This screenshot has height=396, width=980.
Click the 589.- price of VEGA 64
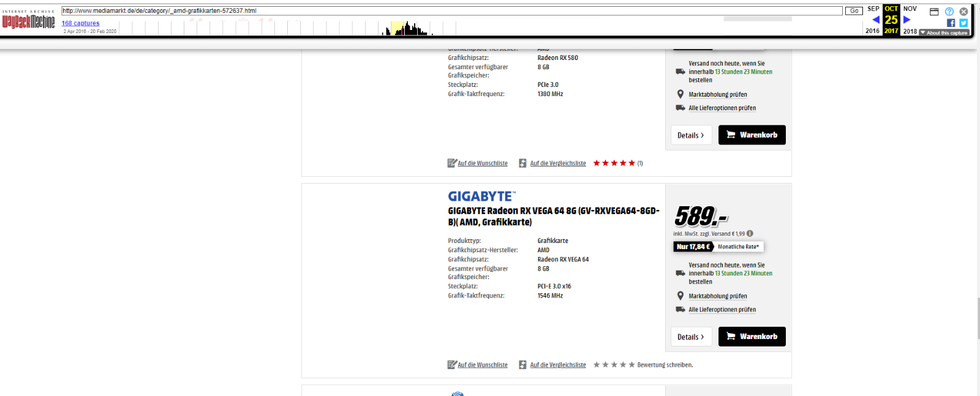coord(701,216)
